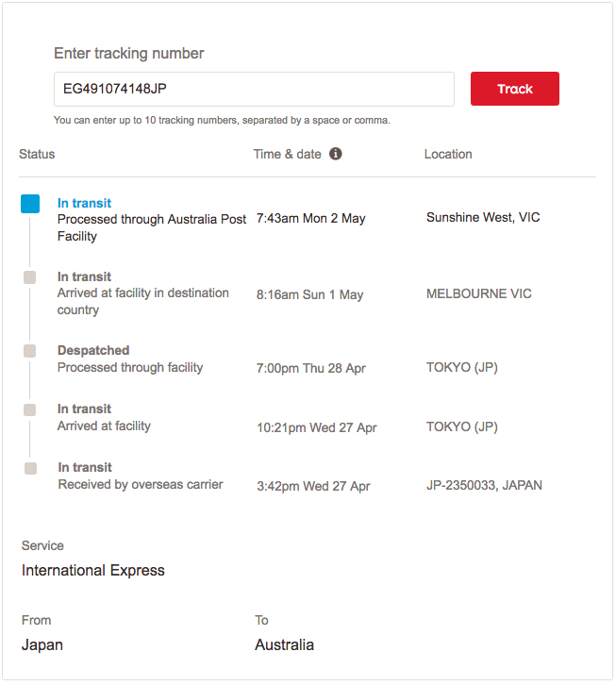Click the 7:43am Mon 2 May timestamp

point(310,218)
